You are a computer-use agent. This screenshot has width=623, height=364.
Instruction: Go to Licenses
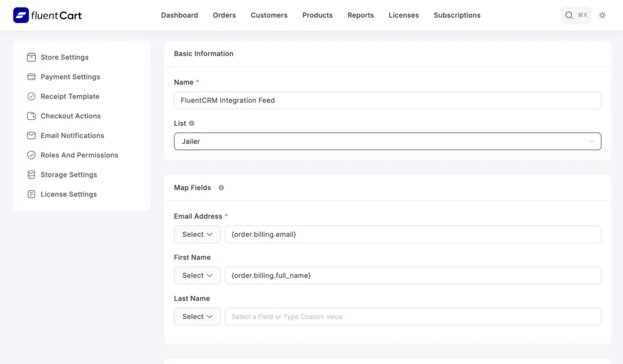[404, 15]
